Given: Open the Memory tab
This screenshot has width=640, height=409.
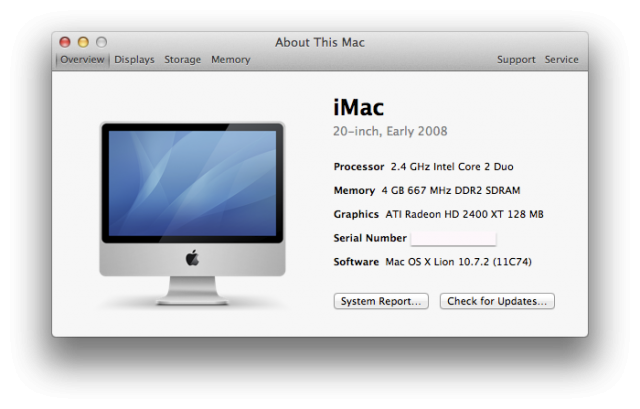Looking at the screenshot, I should point(231,60).
